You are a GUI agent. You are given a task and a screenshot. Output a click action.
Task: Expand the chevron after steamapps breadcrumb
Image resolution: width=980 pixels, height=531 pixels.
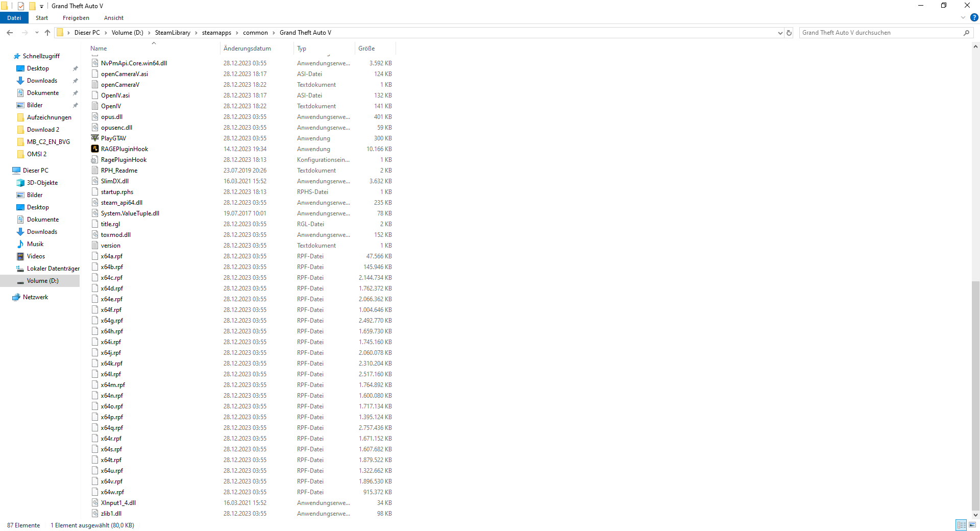coord(237,33)
